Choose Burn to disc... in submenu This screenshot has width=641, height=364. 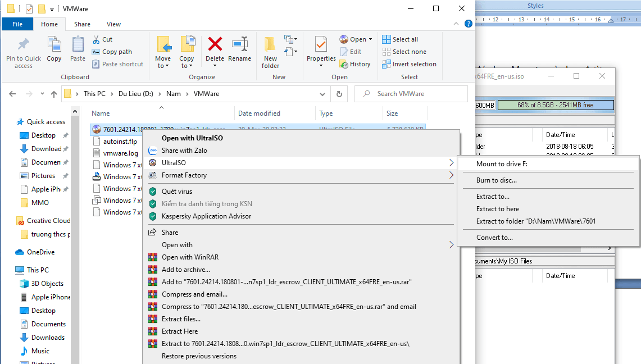[x=496, y=180]
